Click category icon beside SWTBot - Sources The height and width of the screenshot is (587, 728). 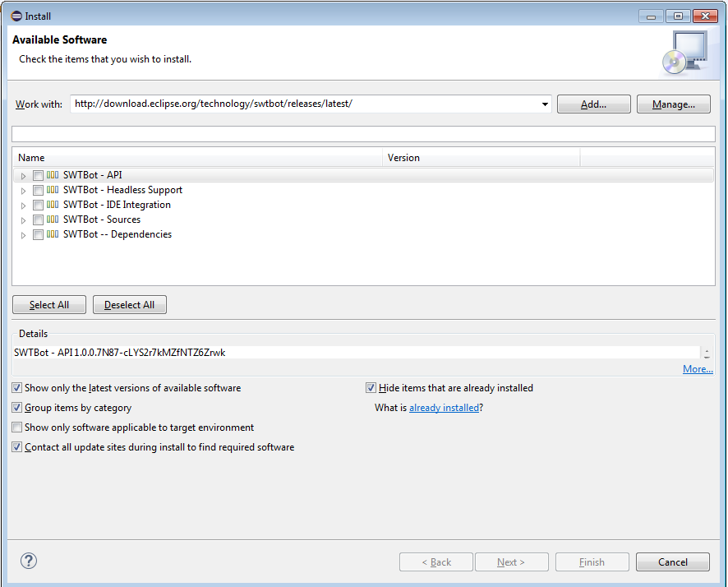coord(53,220)
